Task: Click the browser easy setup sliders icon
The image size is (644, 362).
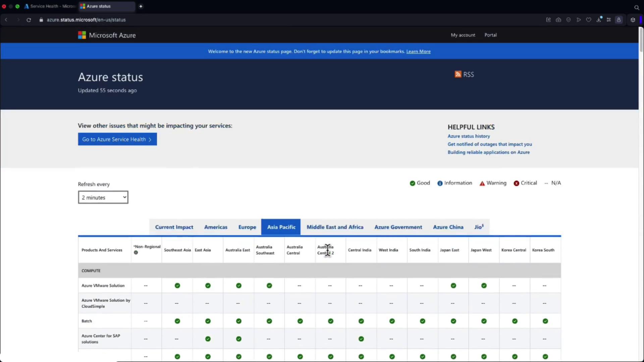Action: 609,20
